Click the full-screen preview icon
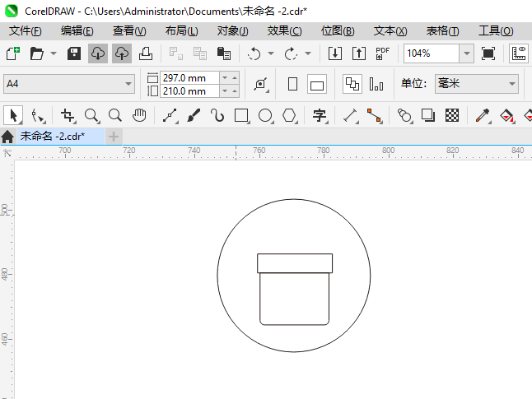 click(488, 53)
